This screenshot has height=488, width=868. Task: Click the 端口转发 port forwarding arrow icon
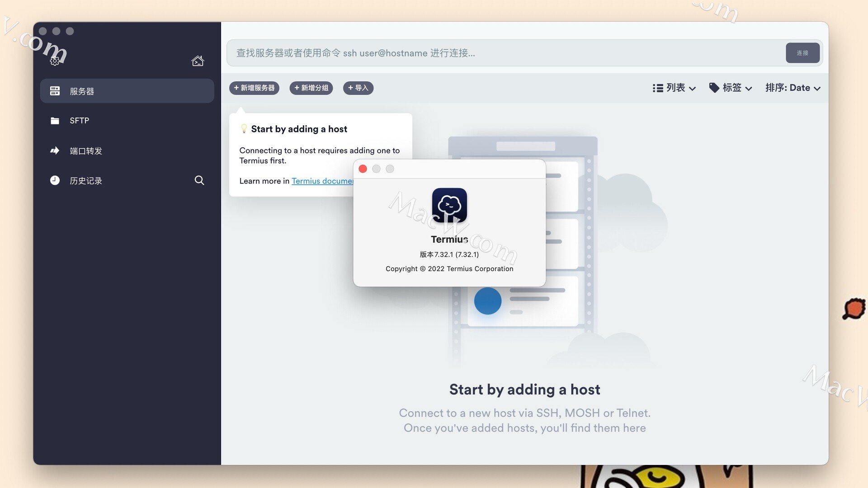pyautogui.click(x=55, y=150)
